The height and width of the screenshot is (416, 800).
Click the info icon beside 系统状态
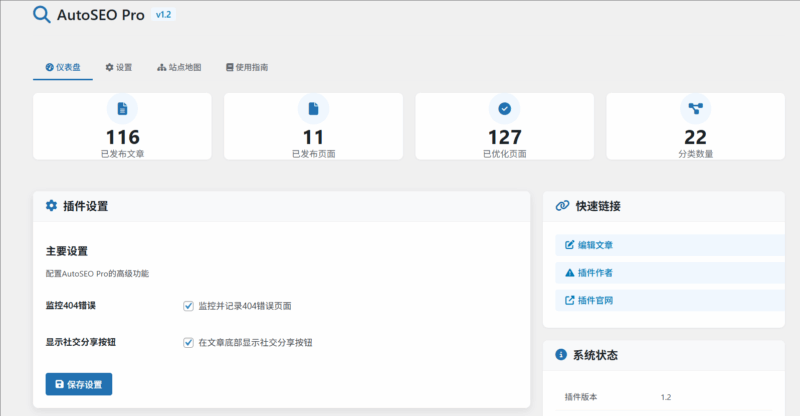561,354
